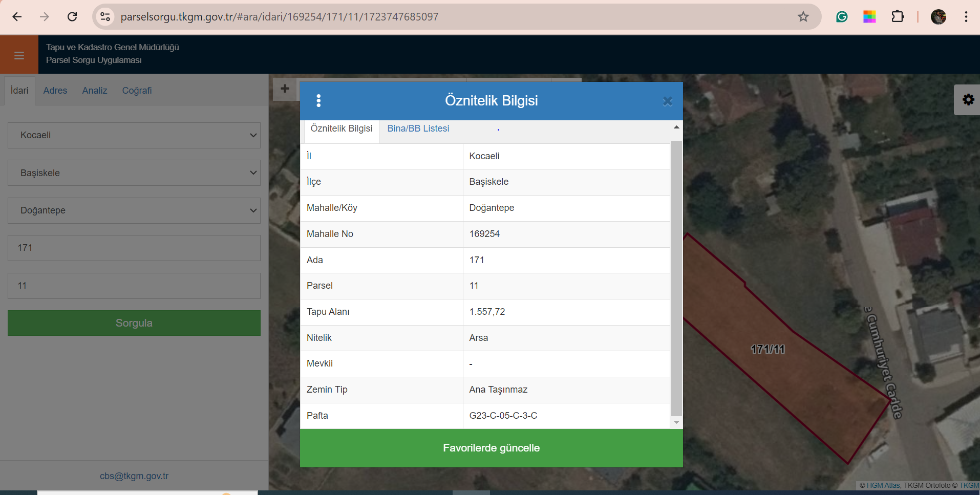
Task: Switch to the Analiz tab
Action: coord(95,91)
